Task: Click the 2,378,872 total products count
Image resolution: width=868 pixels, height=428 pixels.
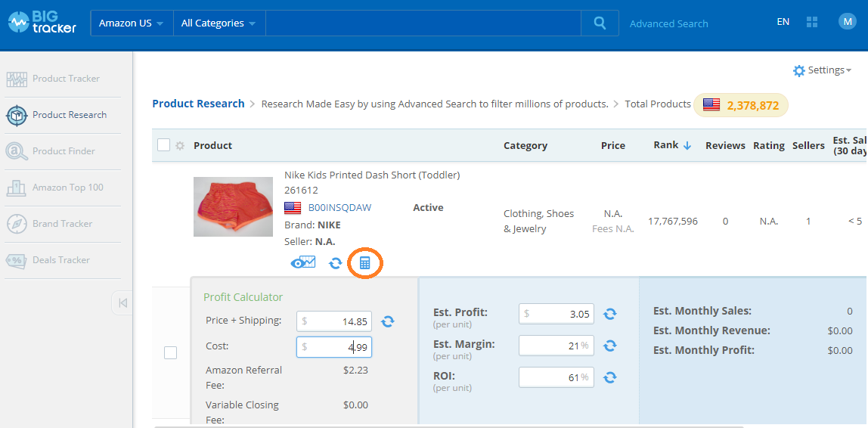Action: (x=753, y=105)
